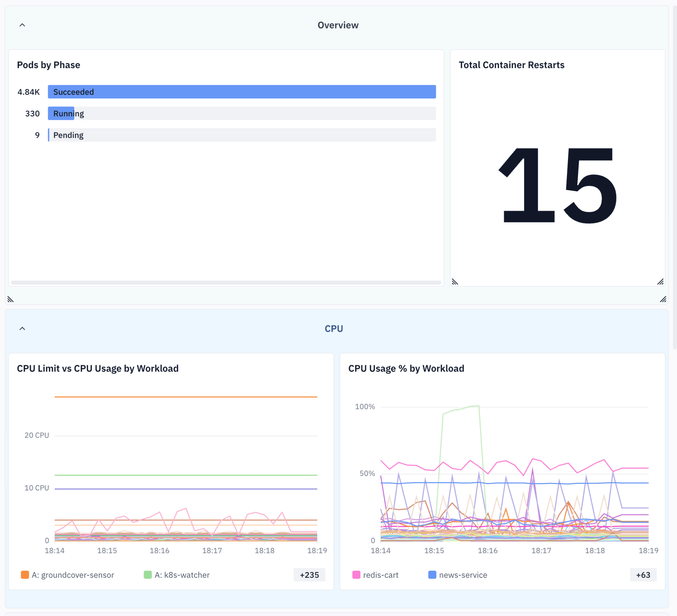Click the CPU Usage % by Workload title
The image size is (677, 616).
point(406,369)
